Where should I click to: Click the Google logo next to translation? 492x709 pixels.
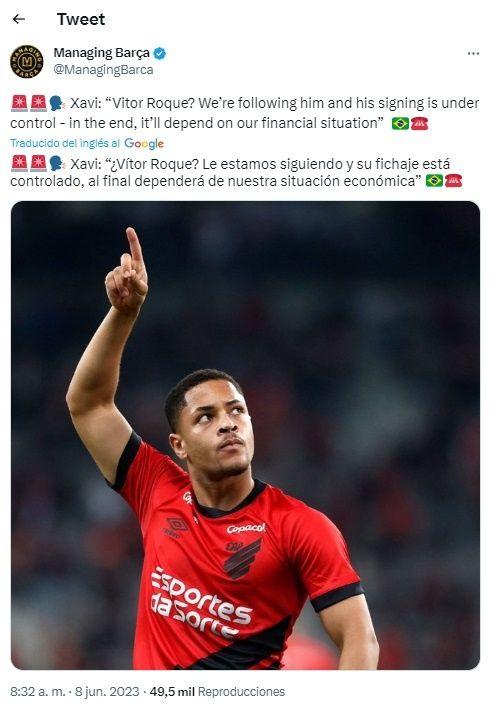point(144,143)
